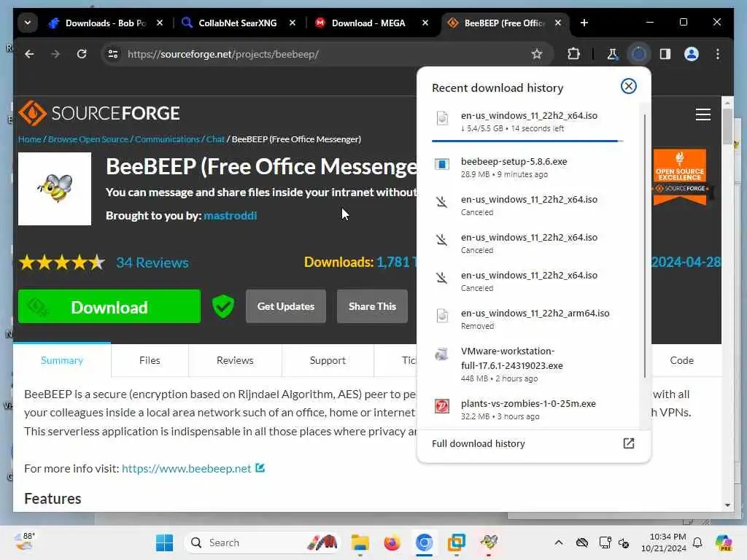Open VMware-workstation-full-17.6.1 download entry

[529, 365]
